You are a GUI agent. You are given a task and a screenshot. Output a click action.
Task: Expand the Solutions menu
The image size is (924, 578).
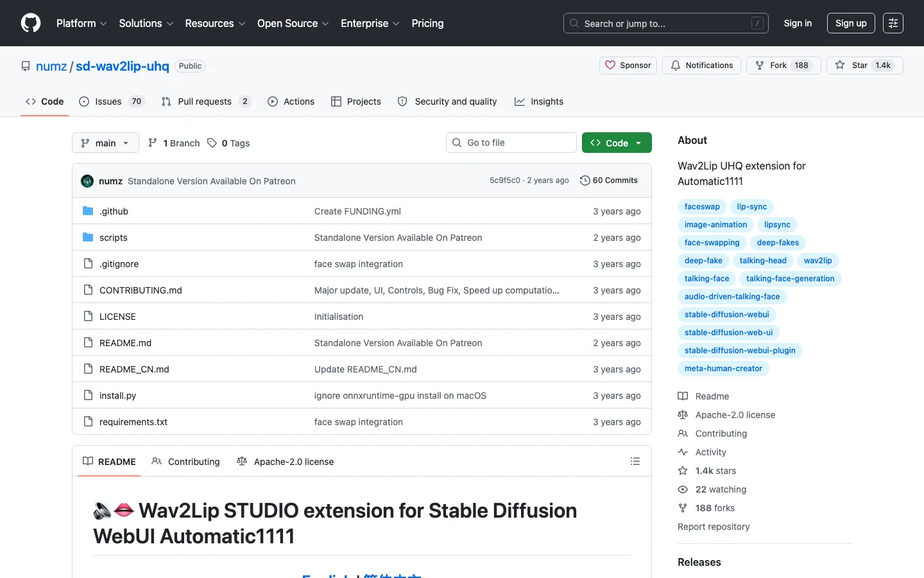point(146,23)
